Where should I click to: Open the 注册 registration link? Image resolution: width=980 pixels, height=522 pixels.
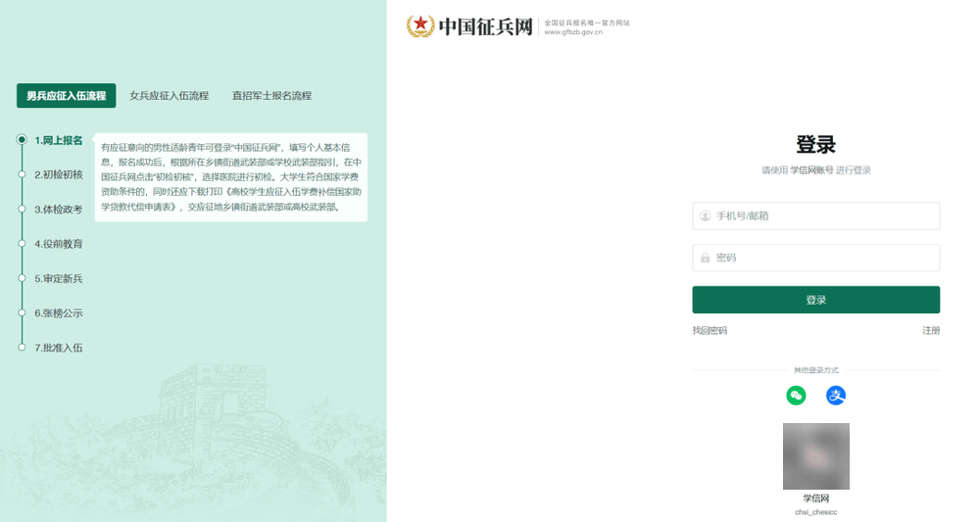[x=930, y=331]
